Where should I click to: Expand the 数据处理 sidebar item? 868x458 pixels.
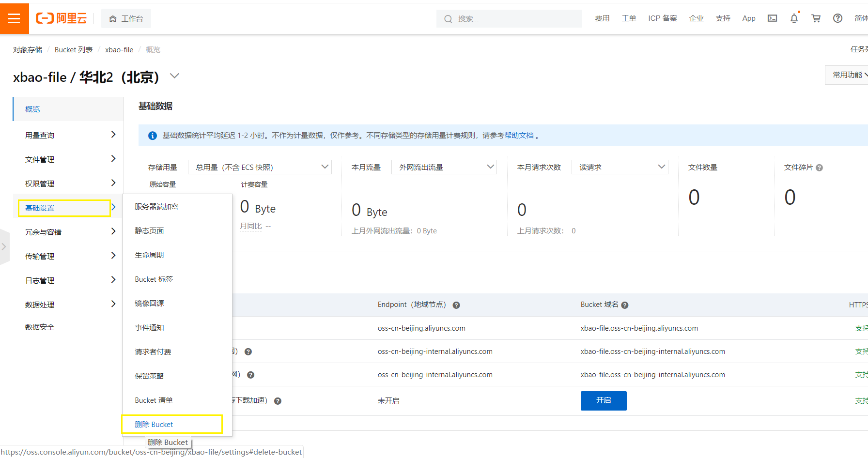[68, 305]
